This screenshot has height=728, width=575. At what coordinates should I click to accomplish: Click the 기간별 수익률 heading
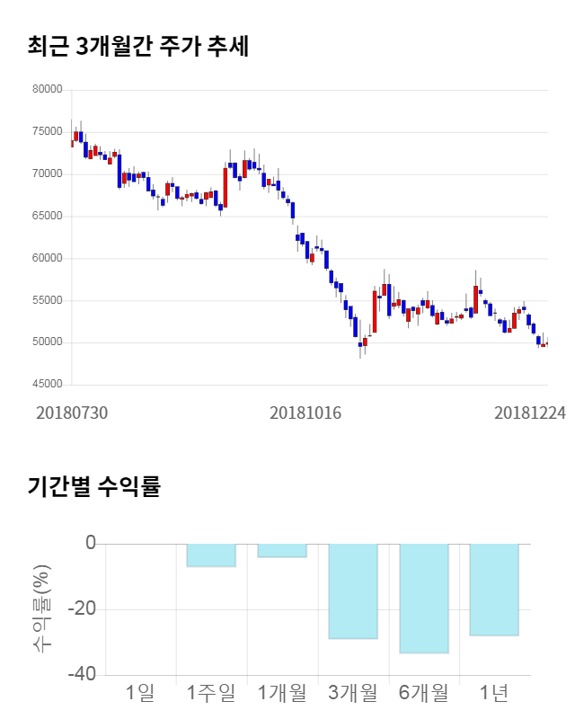[93, 487]
